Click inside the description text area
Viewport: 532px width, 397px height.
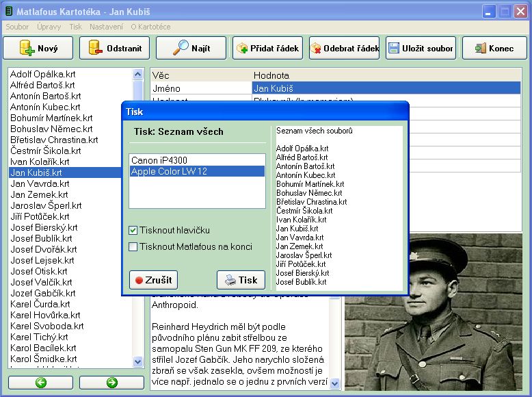coord(239,343)
